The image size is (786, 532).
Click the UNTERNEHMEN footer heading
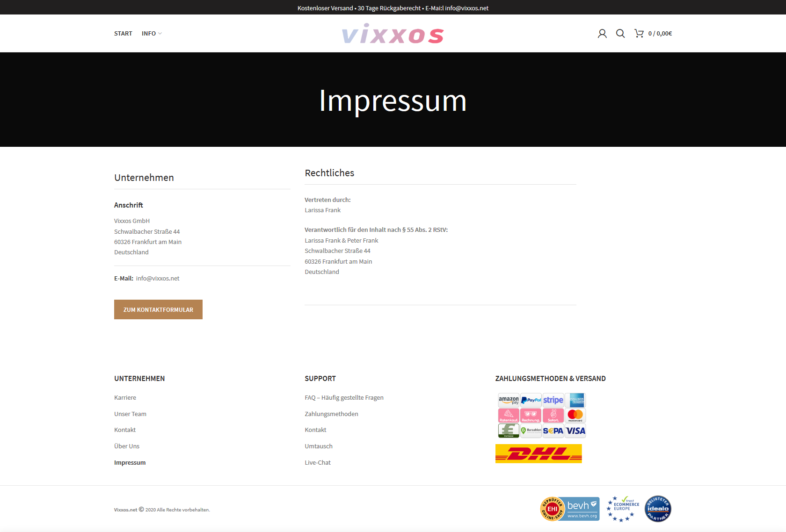pyautogui.click(x=139, y=379)
